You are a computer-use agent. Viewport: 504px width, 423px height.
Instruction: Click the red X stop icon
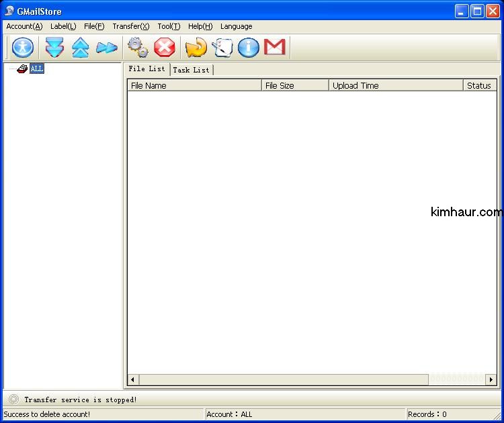(165, 47)
